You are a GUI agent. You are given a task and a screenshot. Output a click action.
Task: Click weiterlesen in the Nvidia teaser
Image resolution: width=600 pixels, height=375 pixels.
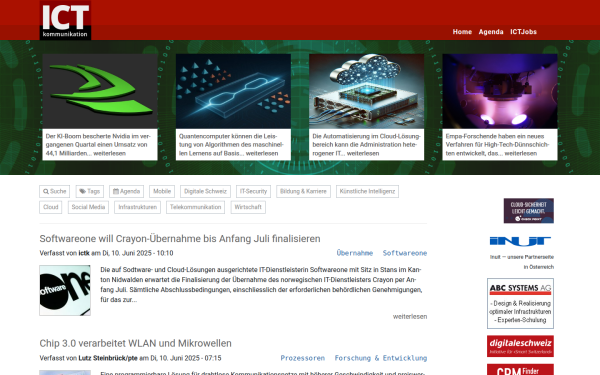point(109,153)
